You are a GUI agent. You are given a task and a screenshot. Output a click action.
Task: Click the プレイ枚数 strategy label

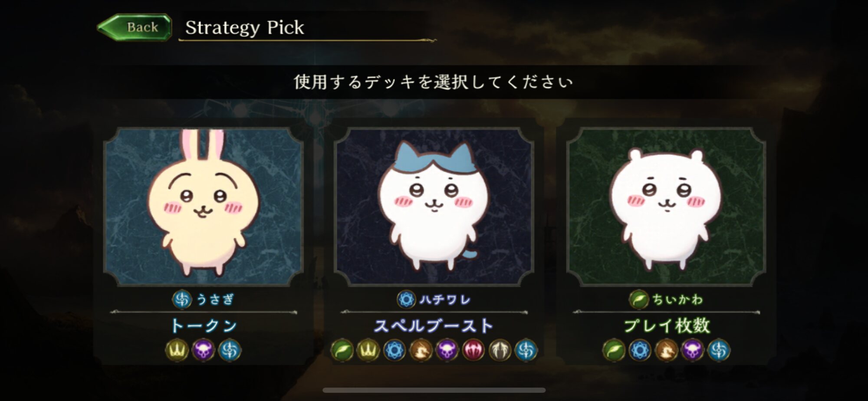pyautogui.click(x=667, y=325)
